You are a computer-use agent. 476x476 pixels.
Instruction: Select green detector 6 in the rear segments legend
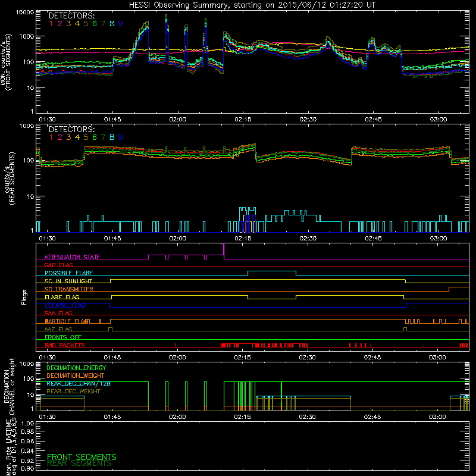[95, 137]
